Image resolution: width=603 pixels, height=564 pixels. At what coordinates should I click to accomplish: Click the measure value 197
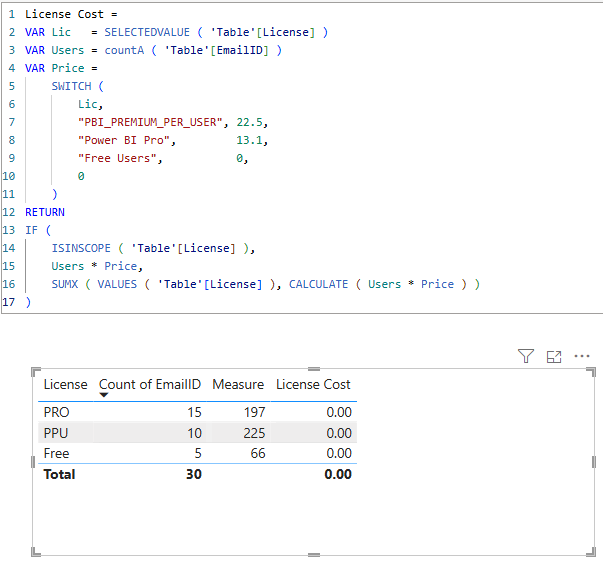tap(255, 412)
